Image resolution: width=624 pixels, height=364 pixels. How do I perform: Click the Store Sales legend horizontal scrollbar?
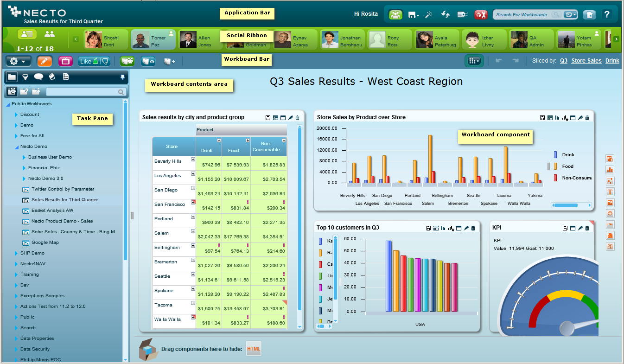571,205
